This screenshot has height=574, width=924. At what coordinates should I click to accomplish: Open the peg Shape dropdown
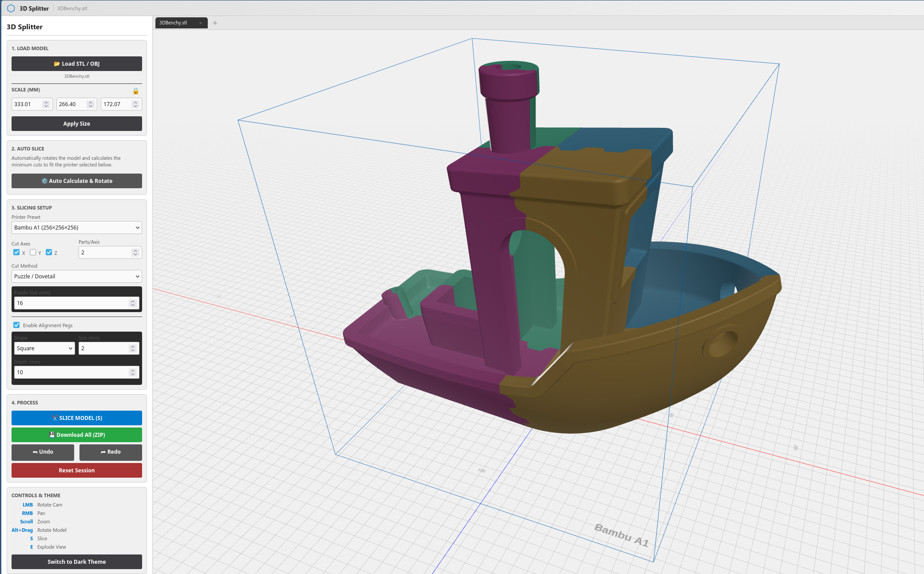click(44, 348)
